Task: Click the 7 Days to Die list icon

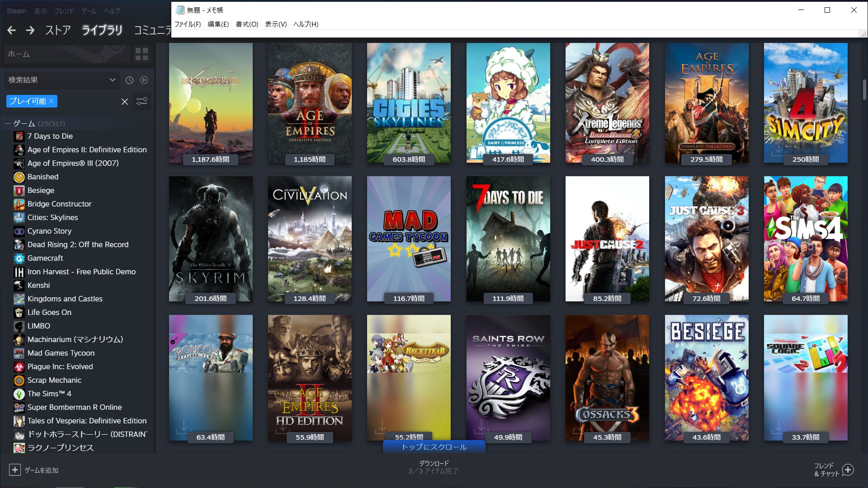Action: [19, 136]
